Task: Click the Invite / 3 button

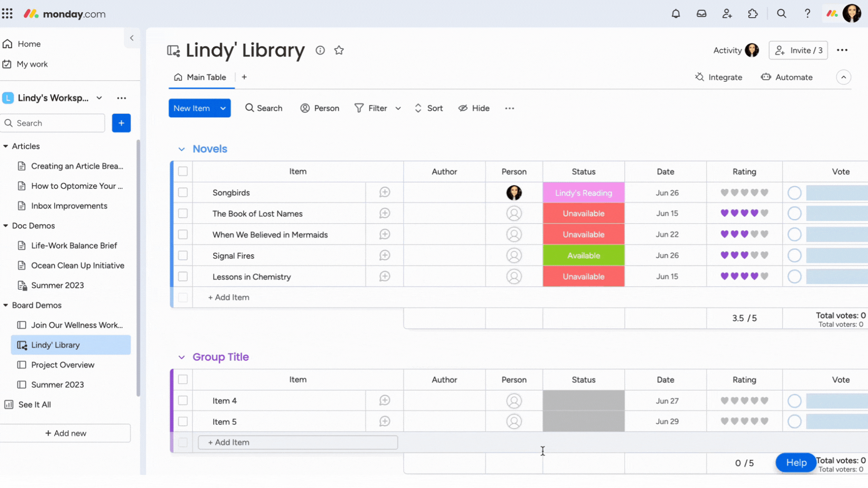Action: (798, 50)
